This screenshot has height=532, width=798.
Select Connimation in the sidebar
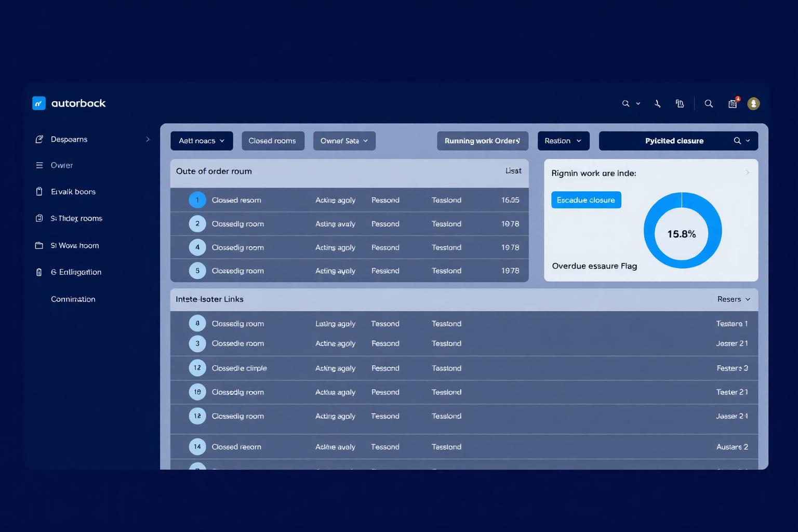pos(73,299)
